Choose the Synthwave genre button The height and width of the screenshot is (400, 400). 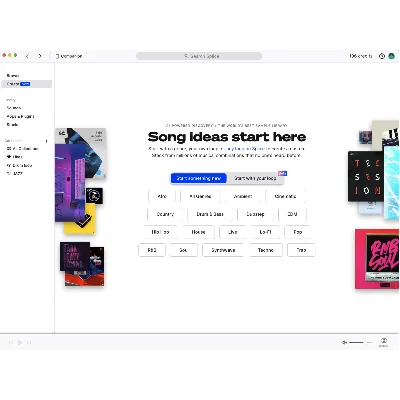pyautogui.click(x=223, y=250)
